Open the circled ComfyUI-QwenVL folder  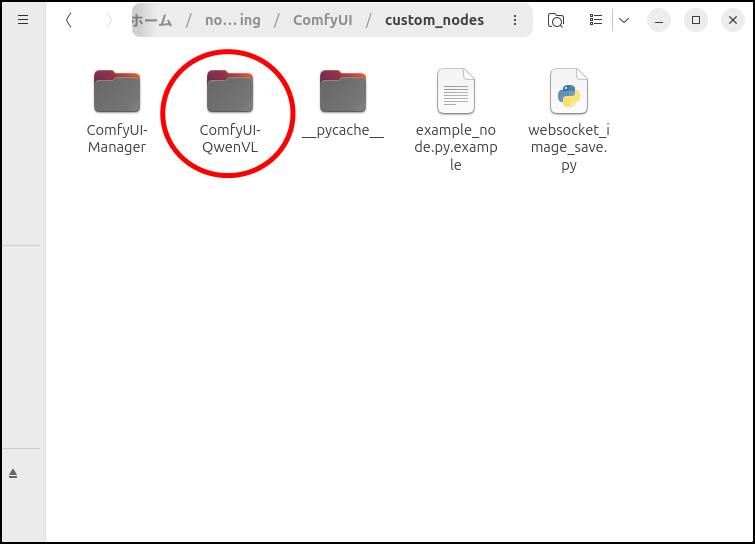tap(230, 93)
